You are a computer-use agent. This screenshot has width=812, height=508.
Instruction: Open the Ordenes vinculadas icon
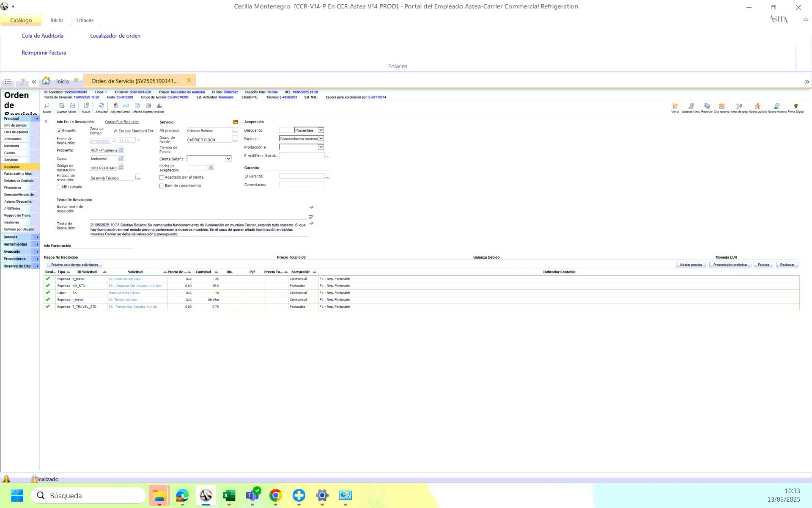point(691,106)
